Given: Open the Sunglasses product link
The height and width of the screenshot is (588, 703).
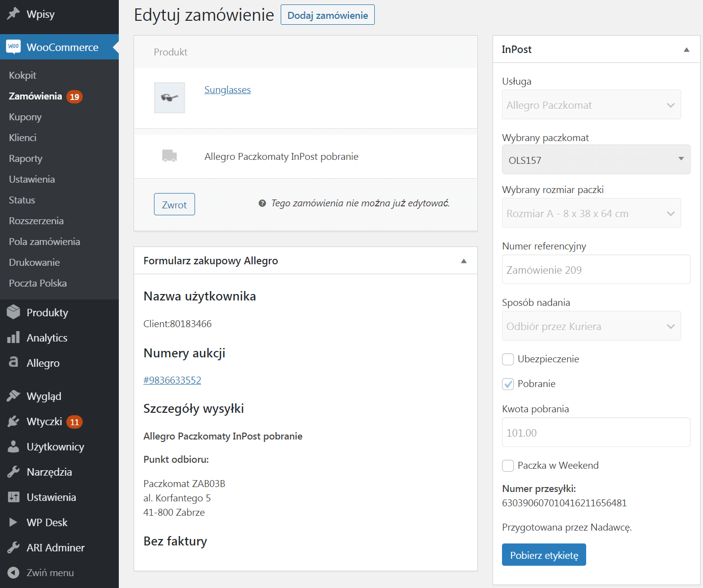Looking at the screenshot, I should [x=228, y=90].
